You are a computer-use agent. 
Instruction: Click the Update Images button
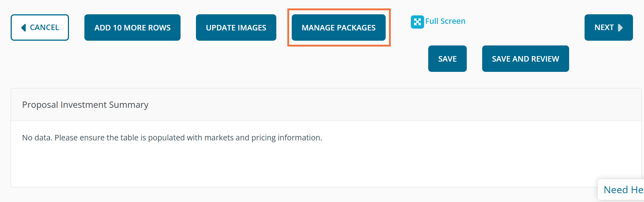point(236,27)
